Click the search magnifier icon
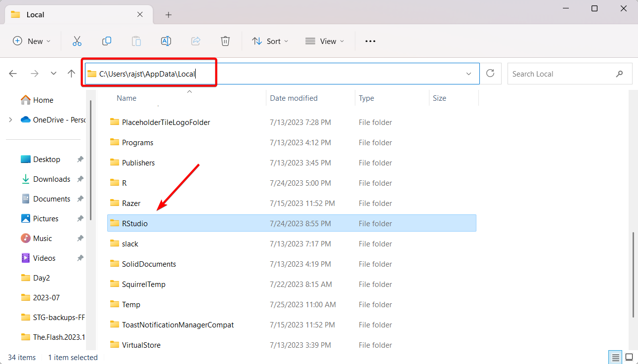Image resolution: width=638 pixels, height=364 pixels. [x=620, y=74]
